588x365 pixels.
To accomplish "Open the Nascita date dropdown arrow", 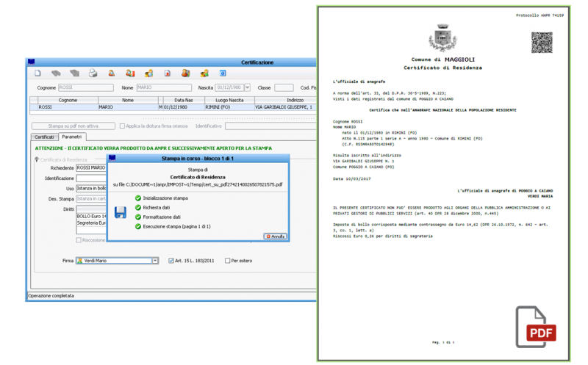I will point(247,87).
